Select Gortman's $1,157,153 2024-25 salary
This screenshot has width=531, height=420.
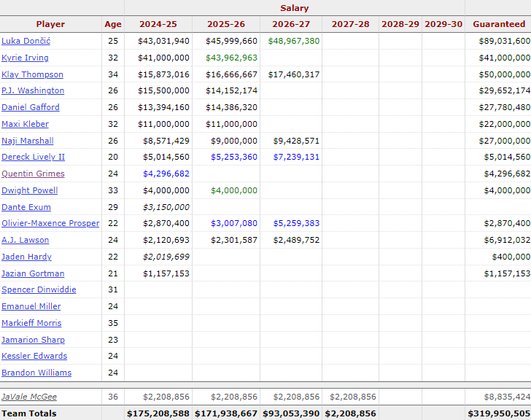tap(166, 273)
